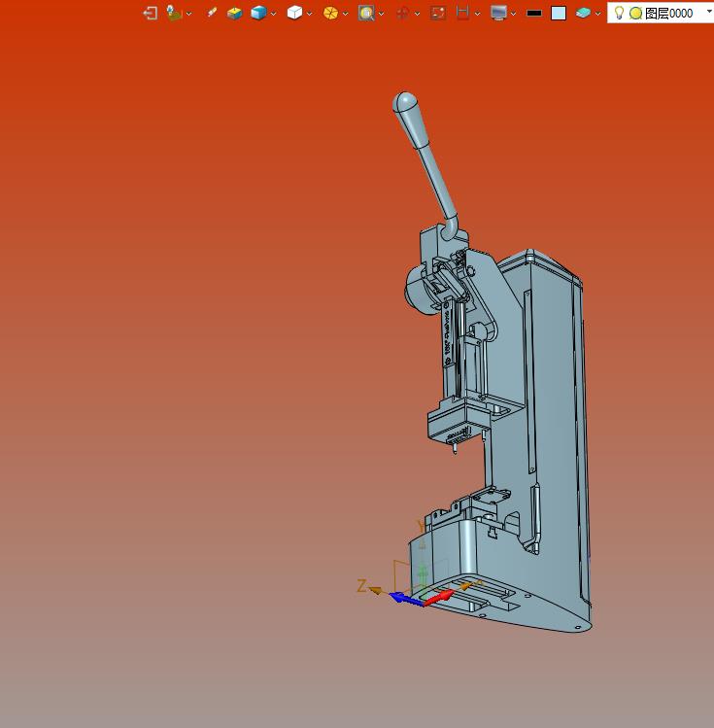Screen dimensions: 714x728
Task: Click the red X-axis arrow of the triad
Action: pyautogui.click(x=439, y=598)
